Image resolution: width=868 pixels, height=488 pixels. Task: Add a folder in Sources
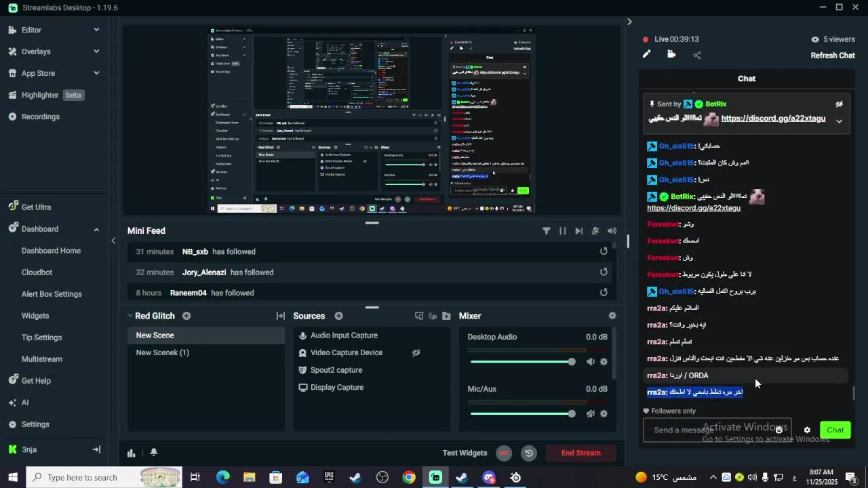(446, 316)
